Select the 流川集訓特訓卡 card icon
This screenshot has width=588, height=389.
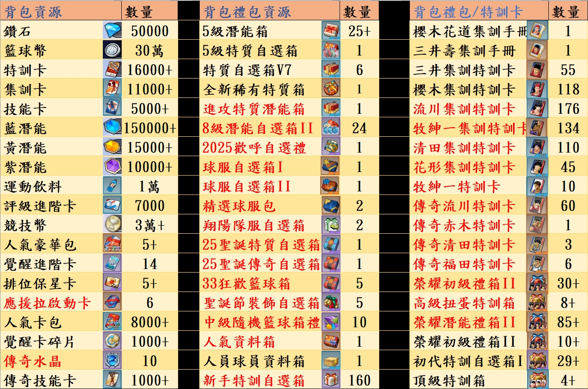pyautogui.click(x=537, y=108)
